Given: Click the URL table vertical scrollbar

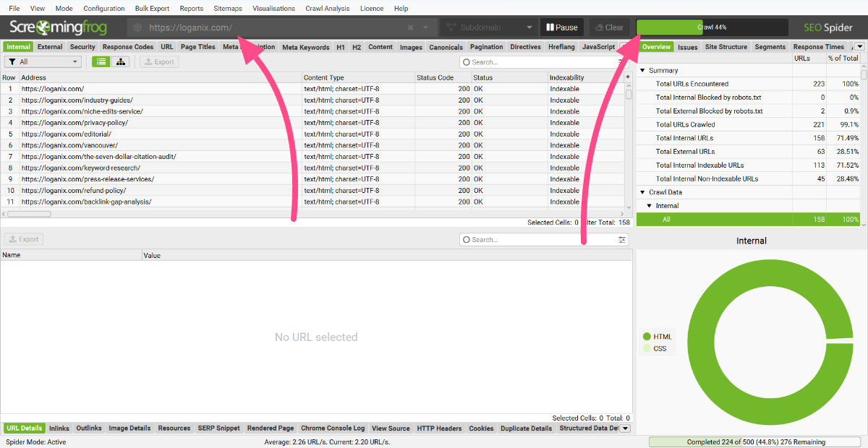Looking at the screenshot, I should tap(629, 94).
